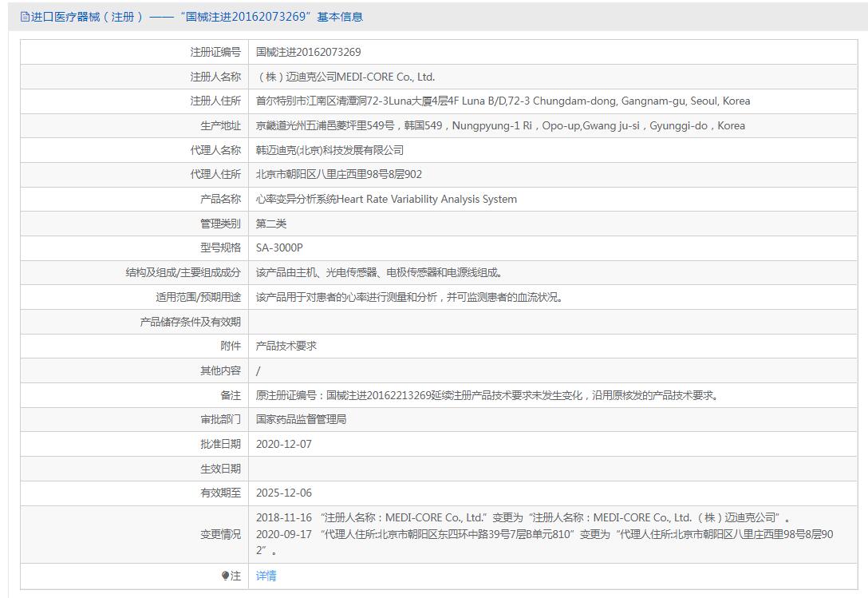Viewport: 868px width, 598px height.
Task: Click the 生产地址 label
Action: tap(220, 126)
